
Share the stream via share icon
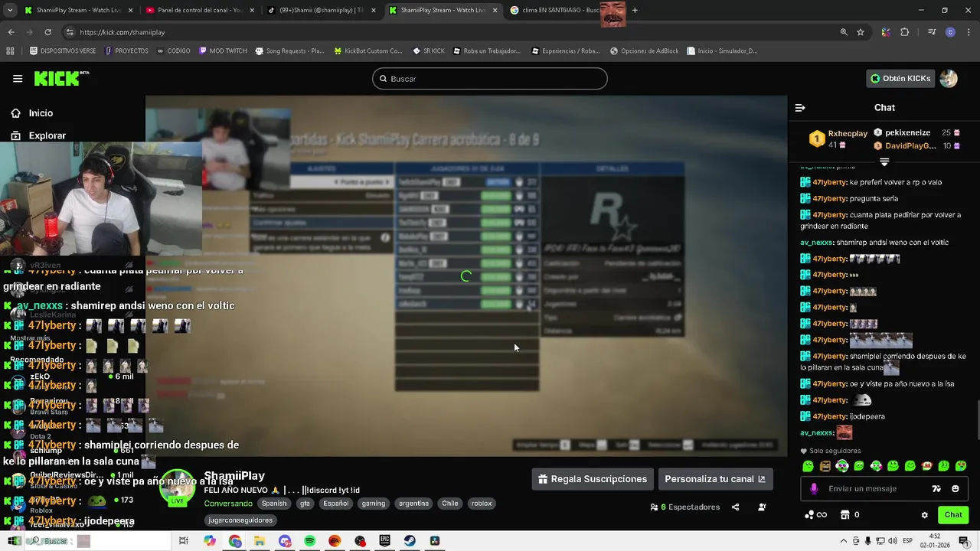coord(735,507)
